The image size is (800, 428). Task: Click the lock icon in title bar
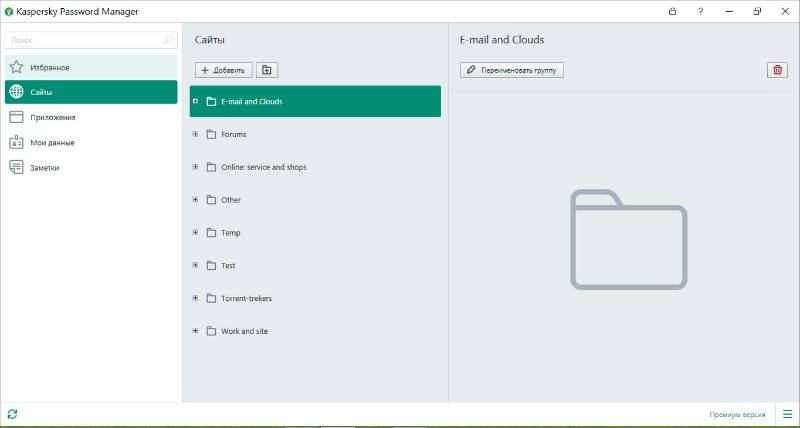[x=672, y=11]
